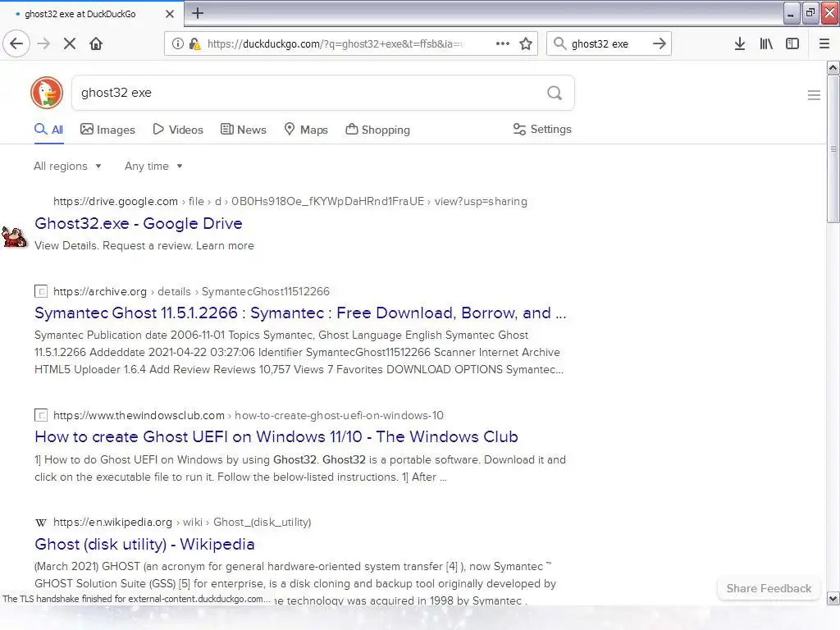The width and height of the screenshot is (840, 630).
Task: Click the archive.org result favicon
Action: coord(41,291)
